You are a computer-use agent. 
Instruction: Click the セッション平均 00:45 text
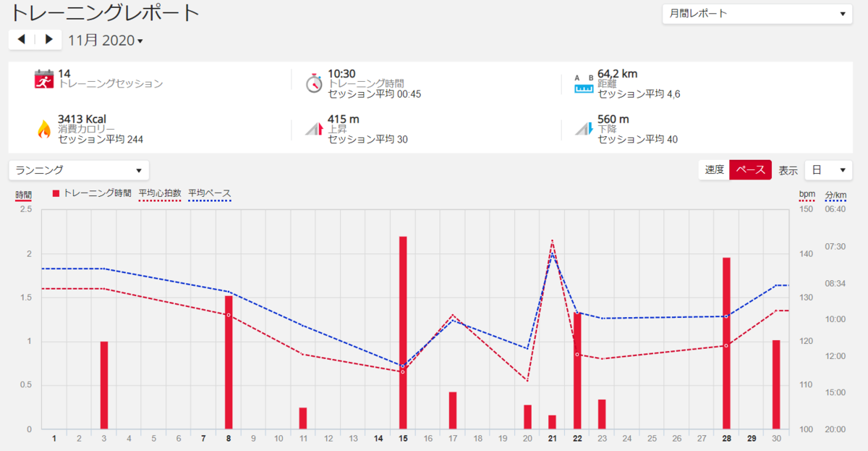click(x=375, y=94)
